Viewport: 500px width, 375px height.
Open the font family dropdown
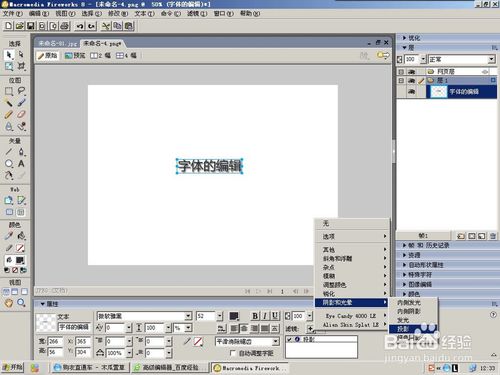pos(188,316)
